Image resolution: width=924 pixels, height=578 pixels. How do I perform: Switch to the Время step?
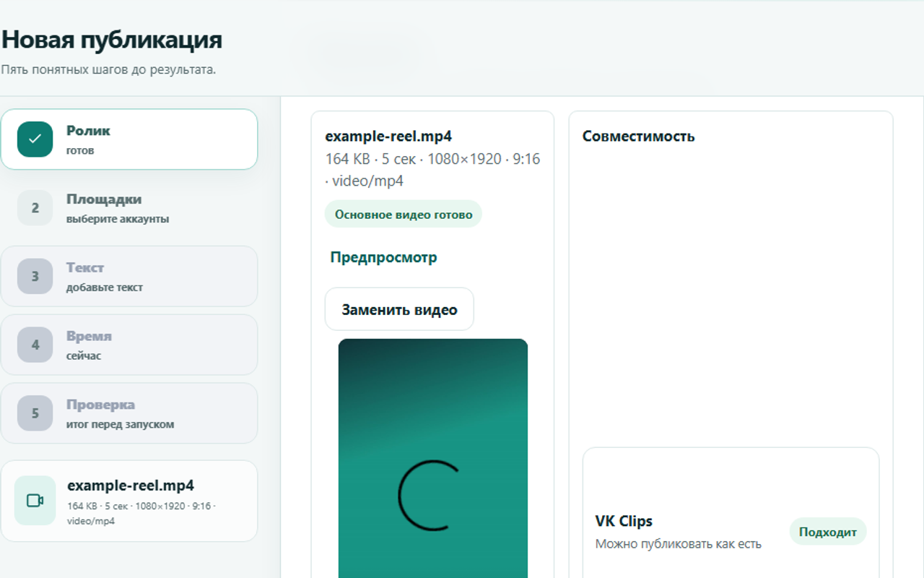pyautogui.click(x=129, y=345)
